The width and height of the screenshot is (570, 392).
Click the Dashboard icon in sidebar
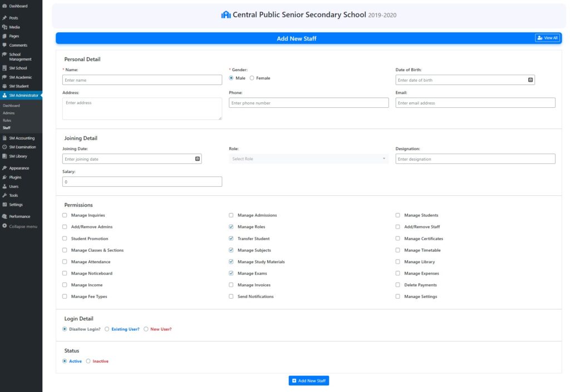tap(4, 6)
